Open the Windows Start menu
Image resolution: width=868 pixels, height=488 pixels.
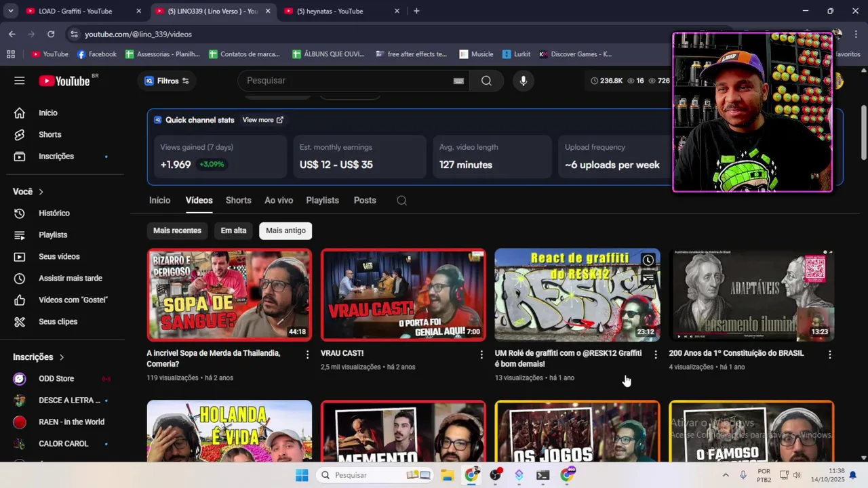click(302, 475)
